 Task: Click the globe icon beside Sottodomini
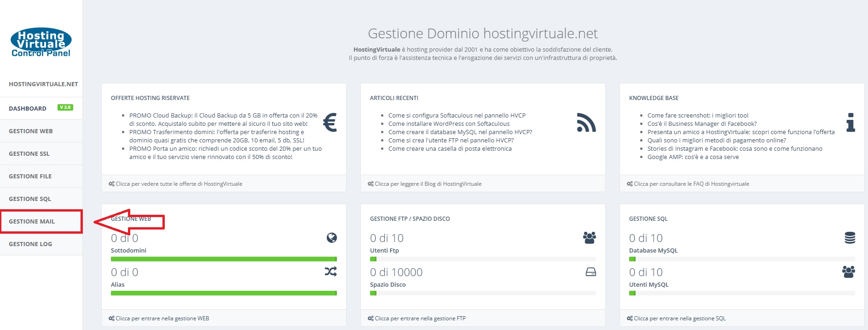(x=332, y=238)
